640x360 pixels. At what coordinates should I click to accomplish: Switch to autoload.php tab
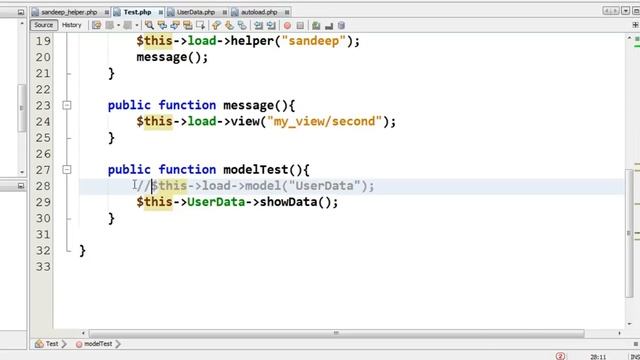[x=259, y=12]
